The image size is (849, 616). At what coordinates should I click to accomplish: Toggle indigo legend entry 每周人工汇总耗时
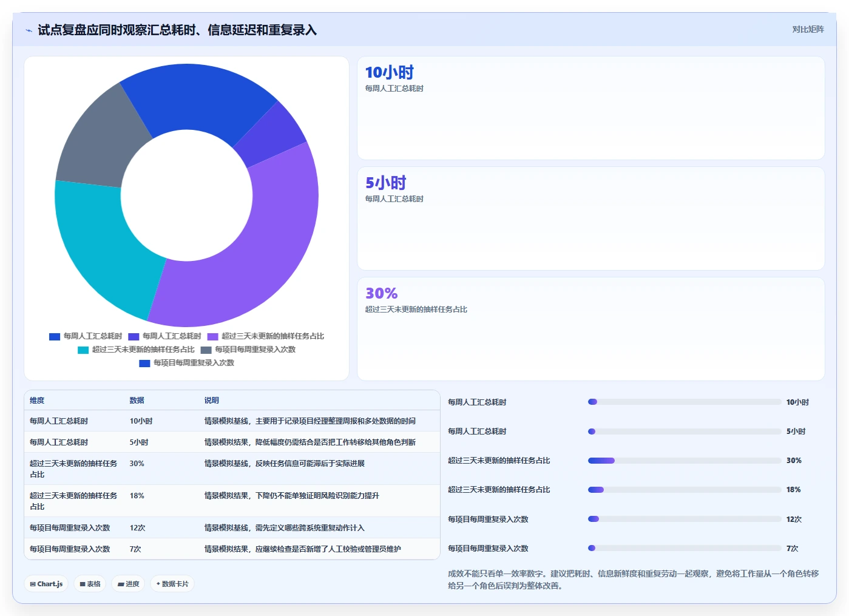coord(164,336)
